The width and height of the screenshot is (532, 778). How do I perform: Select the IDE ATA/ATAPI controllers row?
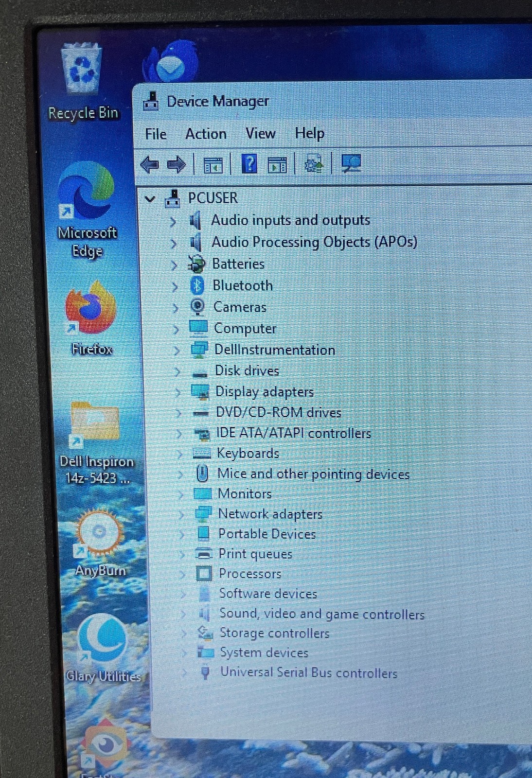(282, 433)
